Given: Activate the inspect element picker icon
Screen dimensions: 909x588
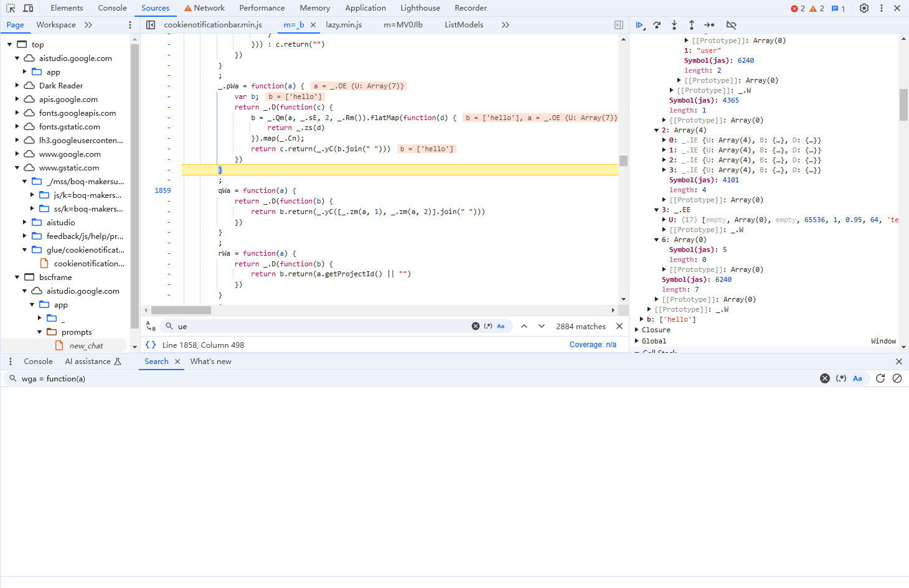Looking at the screenshot, I should (x=11, y=8).
